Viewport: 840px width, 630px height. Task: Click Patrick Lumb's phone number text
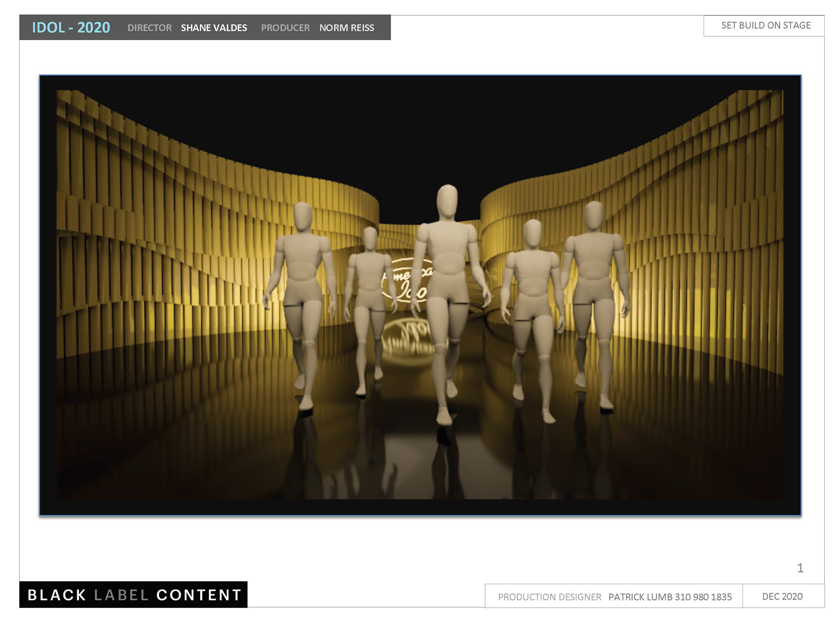click(x=703, y=597)
